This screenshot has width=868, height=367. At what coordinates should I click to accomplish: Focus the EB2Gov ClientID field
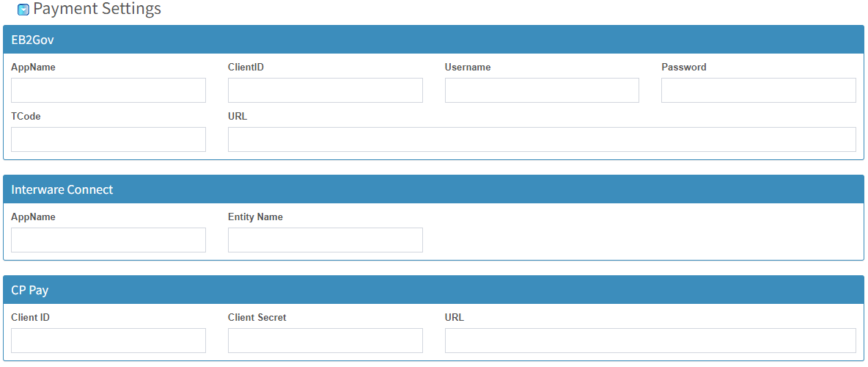point(325,90)
